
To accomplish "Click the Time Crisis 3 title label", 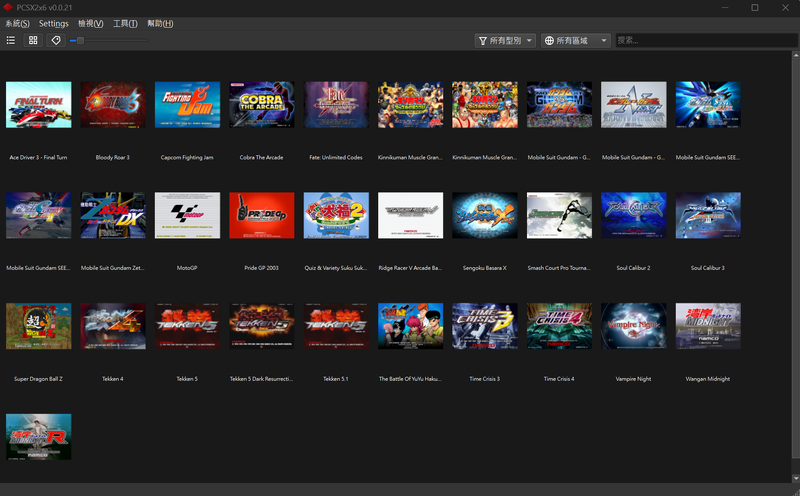I will point(485,379).
